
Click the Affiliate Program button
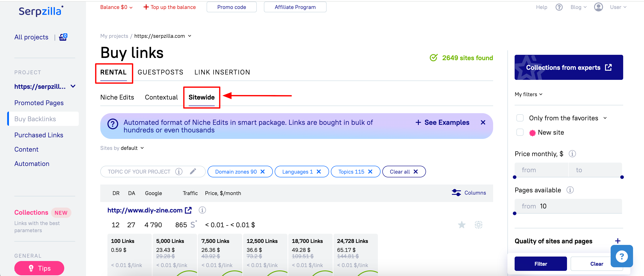[x=295, y=7]
